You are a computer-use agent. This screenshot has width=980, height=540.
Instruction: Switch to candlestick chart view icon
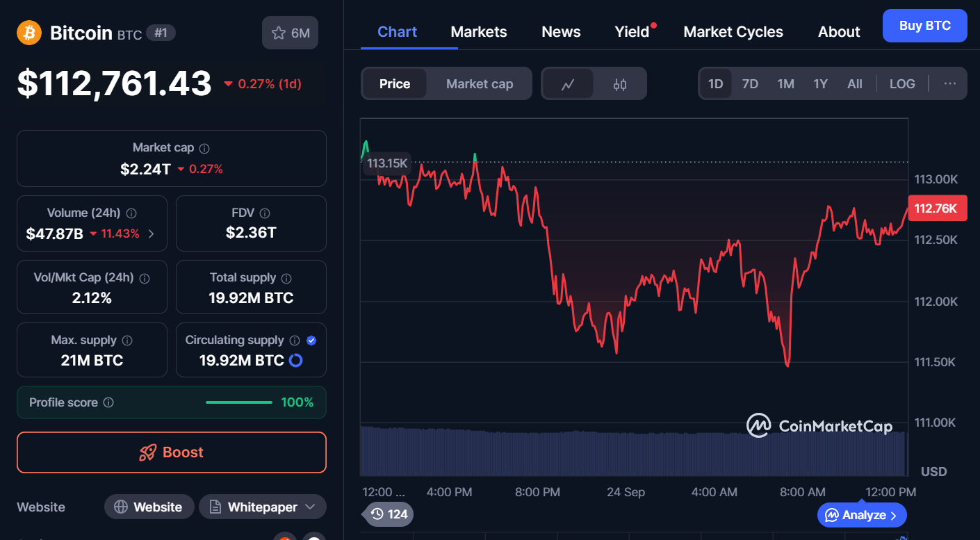coord(620,84)
